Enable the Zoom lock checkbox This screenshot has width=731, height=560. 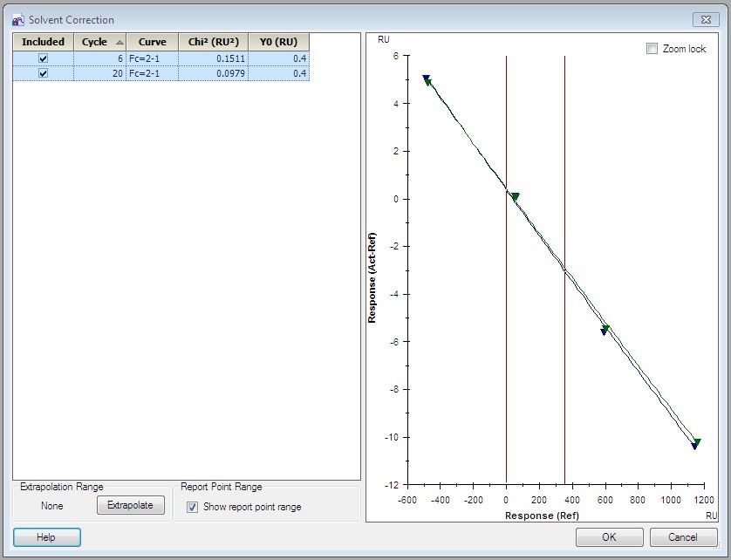tap(652, 49)
